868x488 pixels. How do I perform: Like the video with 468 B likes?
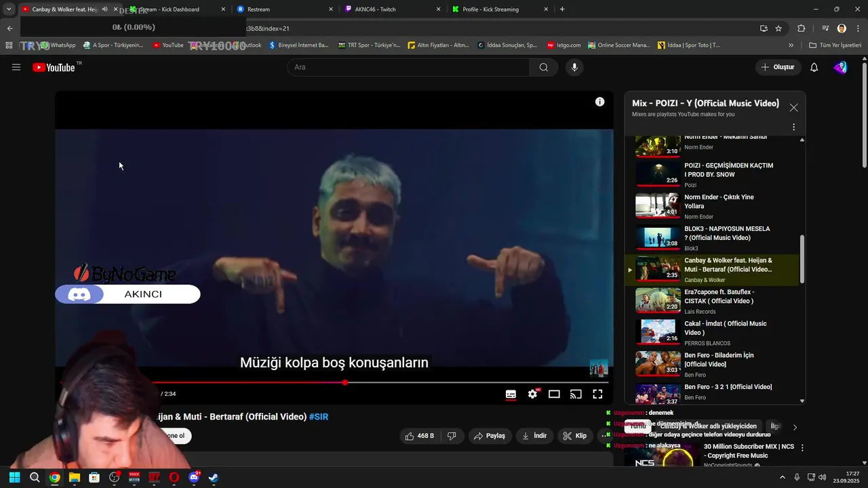pos(419,436)
